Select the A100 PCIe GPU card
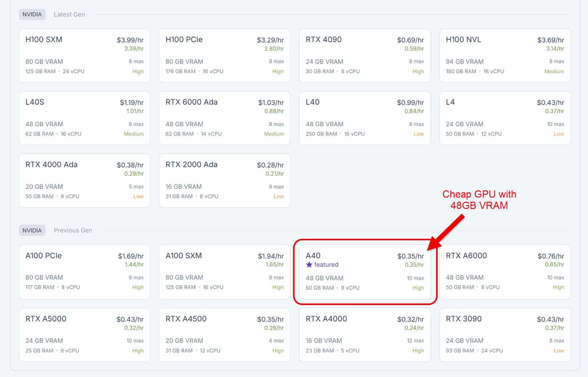588x377 pixels. [85, 272]
